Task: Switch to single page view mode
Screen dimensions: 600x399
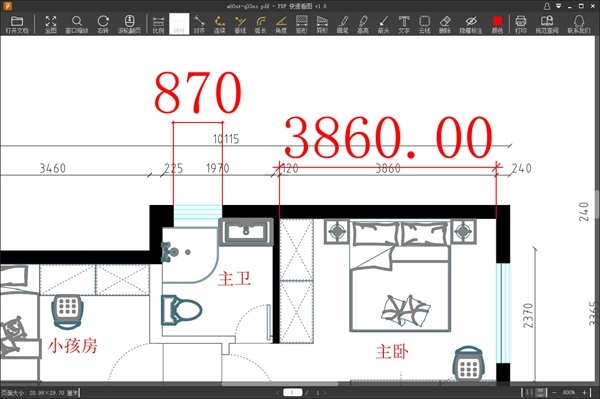Action: pyautogui.click(x=529, y=392)
